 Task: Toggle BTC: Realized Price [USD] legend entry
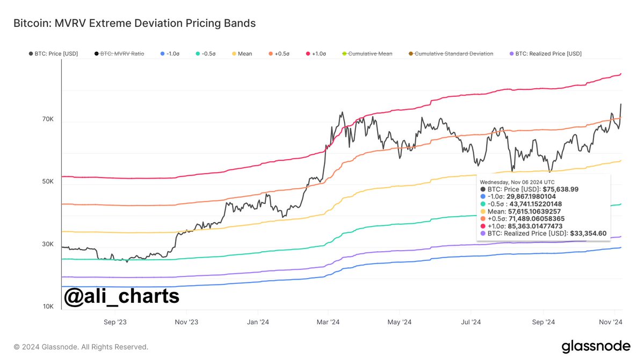[545, 54]
